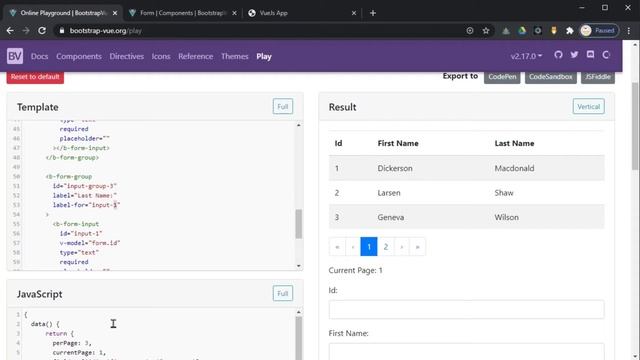Viewport: 640px width, 360px height.
Task: Export to JSFiddle
Action: [598, 77]
